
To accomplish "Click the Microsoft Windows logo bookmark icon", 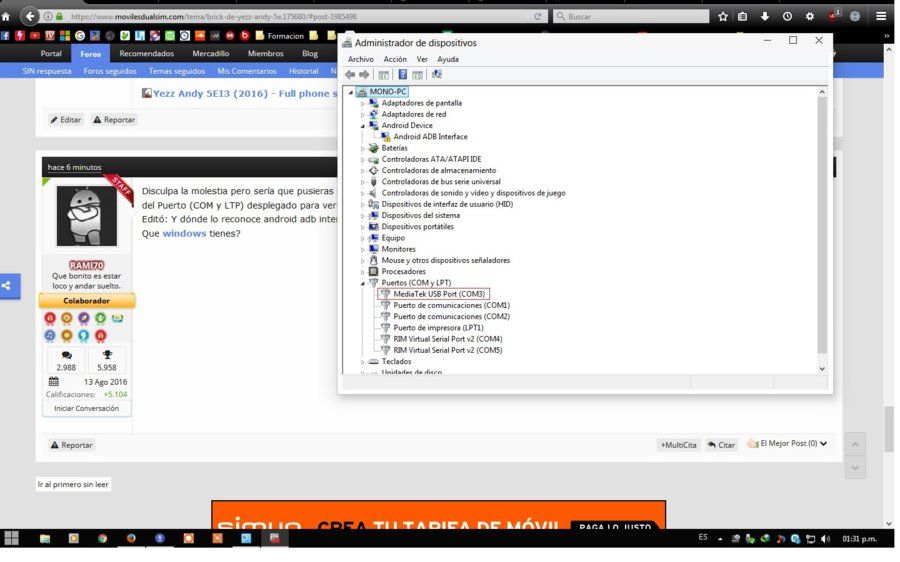I will tap(65, 36).
